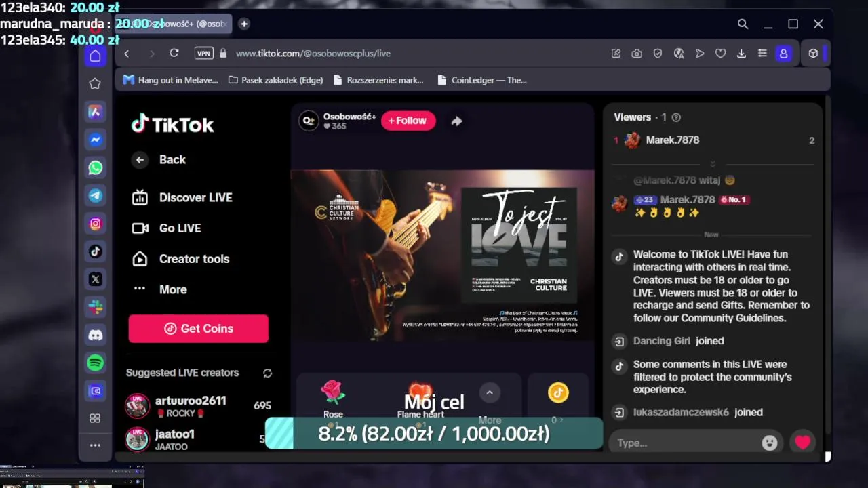Viewport: 868px width, 488px height.
Task: Send a Rose gift
Action: [333, 399]
